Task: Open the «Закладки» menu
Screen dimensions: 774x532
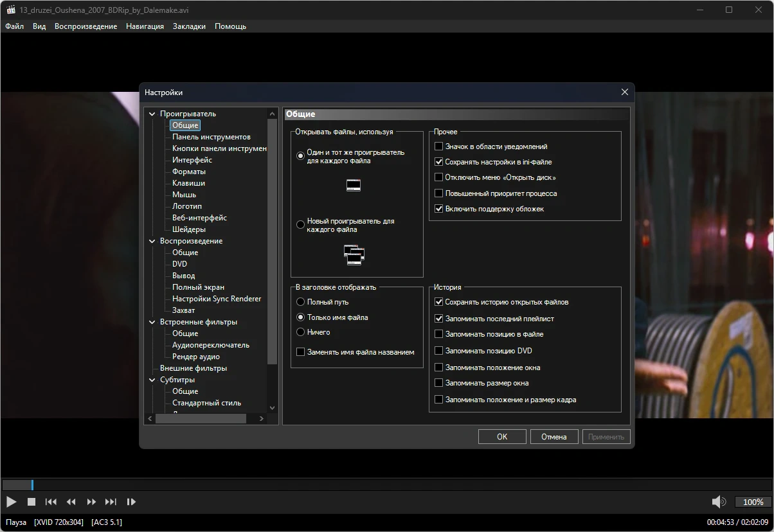Action: pos(189,26)
